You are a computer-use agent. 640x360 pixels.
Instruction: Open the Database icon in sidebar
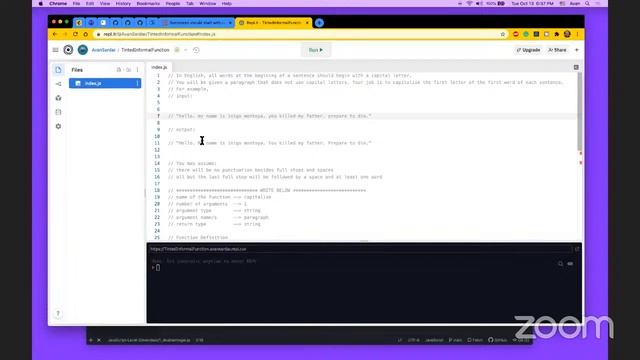(x=58, y=112)
